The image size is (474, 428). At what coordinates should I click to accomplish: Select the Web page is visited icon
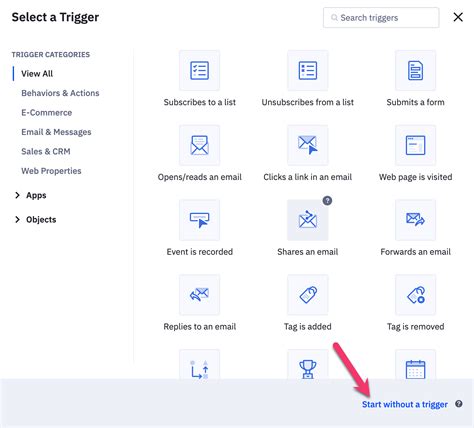415,145
